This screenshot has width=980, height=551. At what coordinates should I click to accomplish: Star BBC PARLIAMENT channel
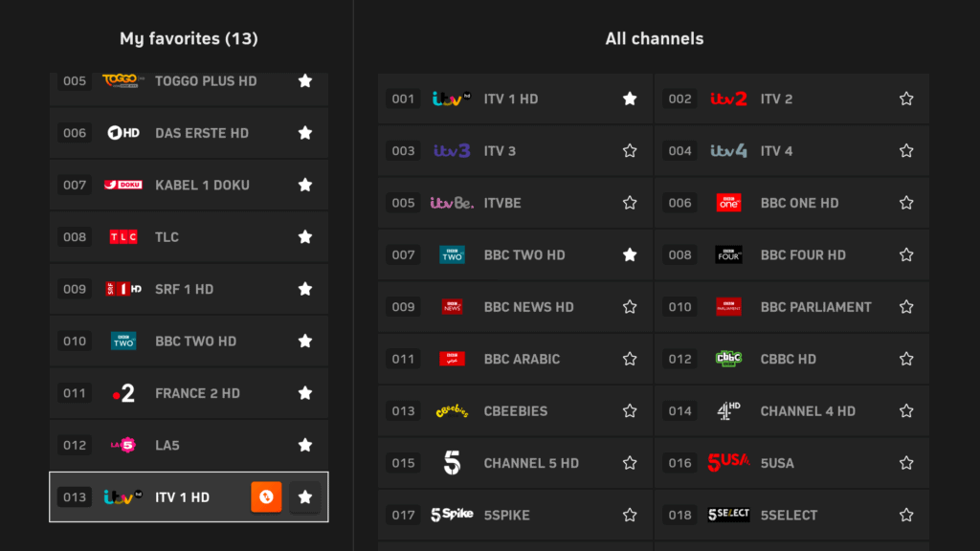click(906, 307)
